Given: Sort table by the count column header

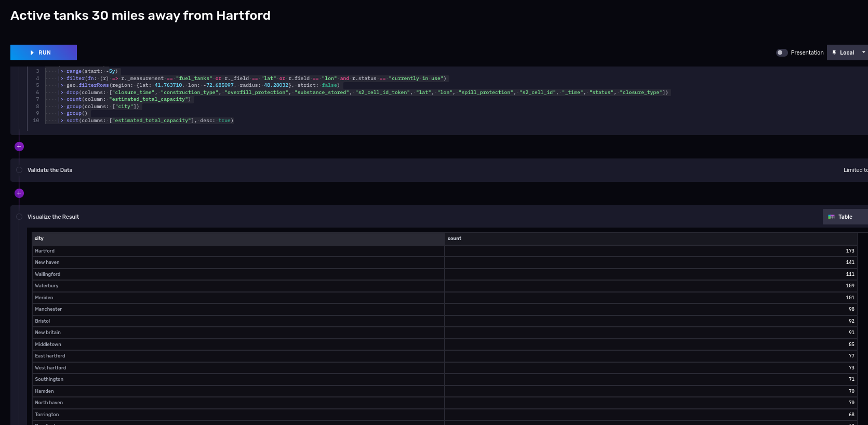Looking at the screenshot, I should click(x=455, y=238).
